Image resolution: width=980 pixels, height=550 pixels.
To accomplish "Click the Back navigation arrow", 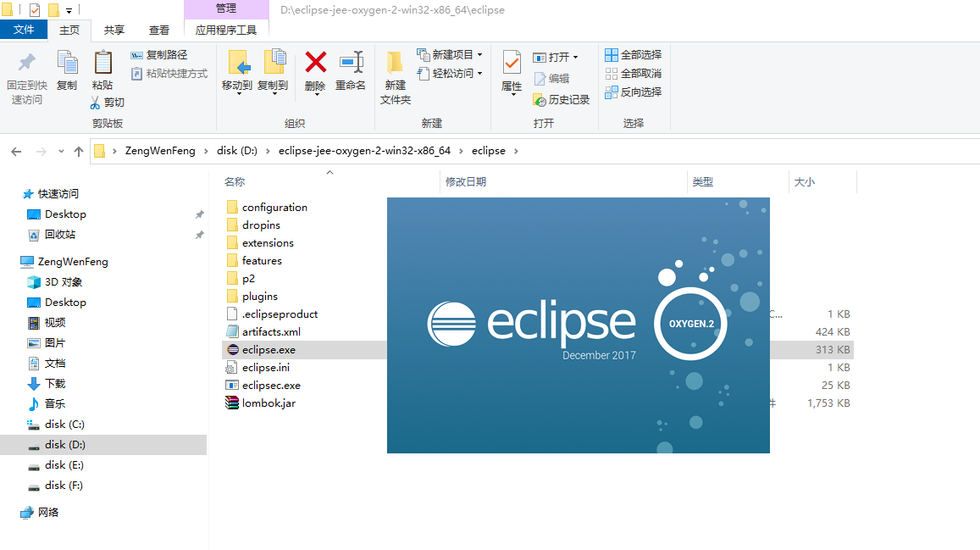I will 16,151.
